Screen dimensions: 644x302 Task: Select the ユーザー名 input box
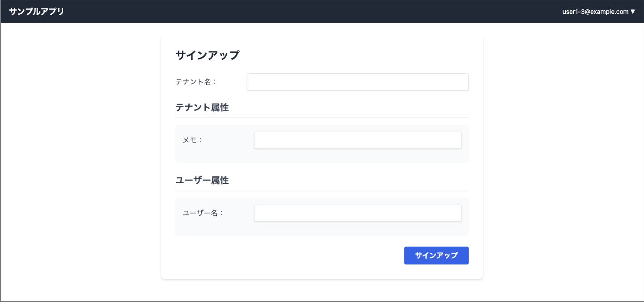coord(357,213)
